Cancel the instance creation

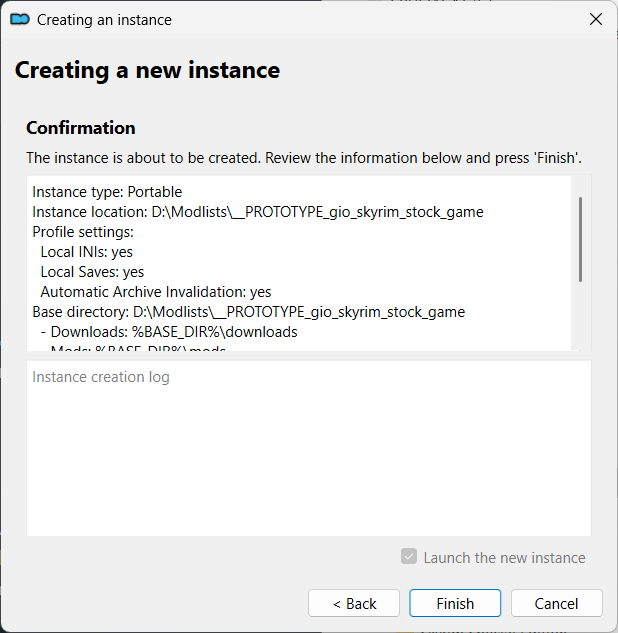pos(557,603)
